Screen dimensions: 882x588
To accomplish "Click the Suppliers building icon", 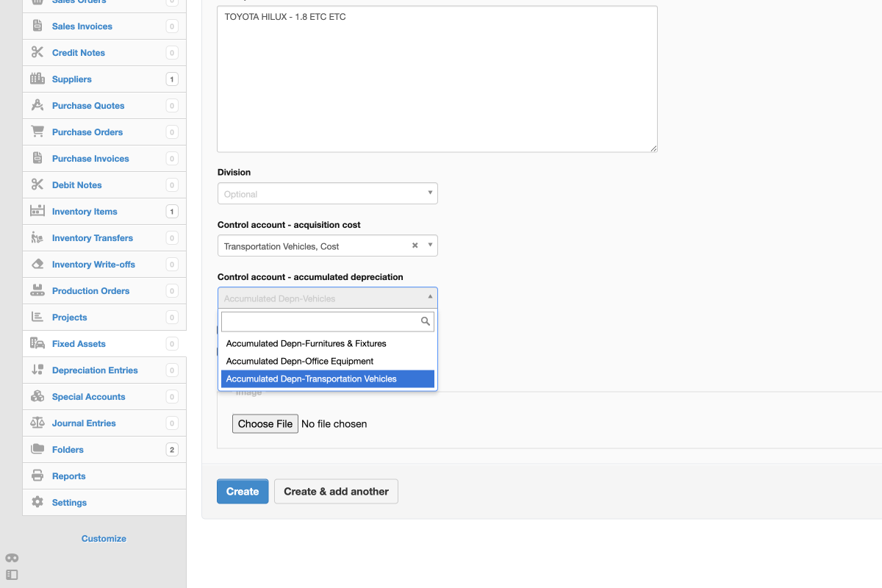I will point(37,79).
